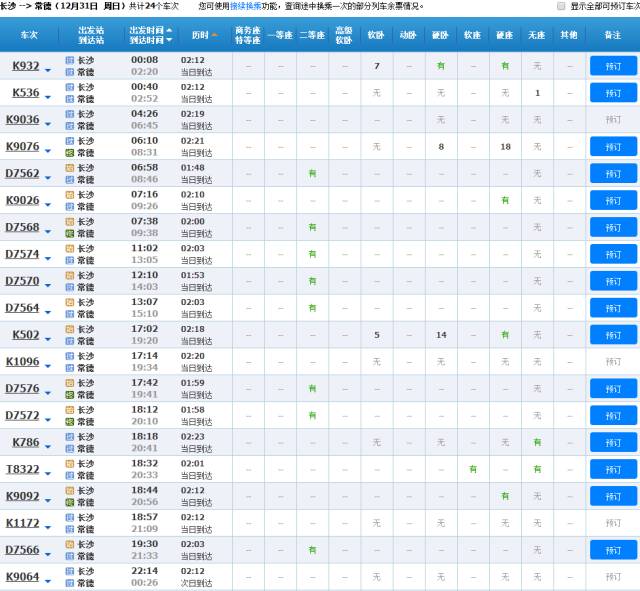Click K9064 arrival station 常德 icon

coord(70,583)
